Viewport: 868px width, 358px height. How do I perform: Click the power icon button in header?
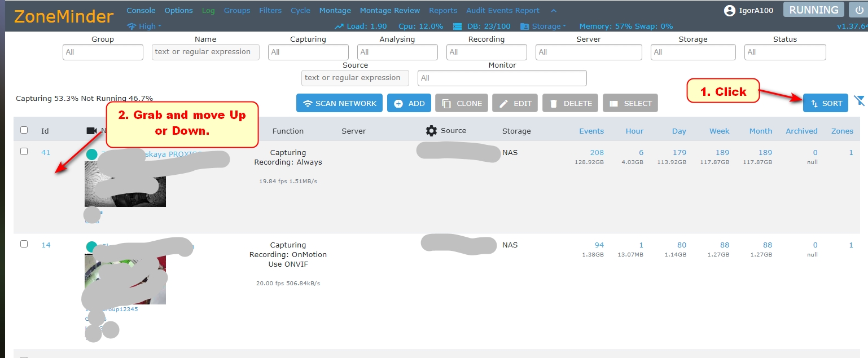(x=858, y=10)
